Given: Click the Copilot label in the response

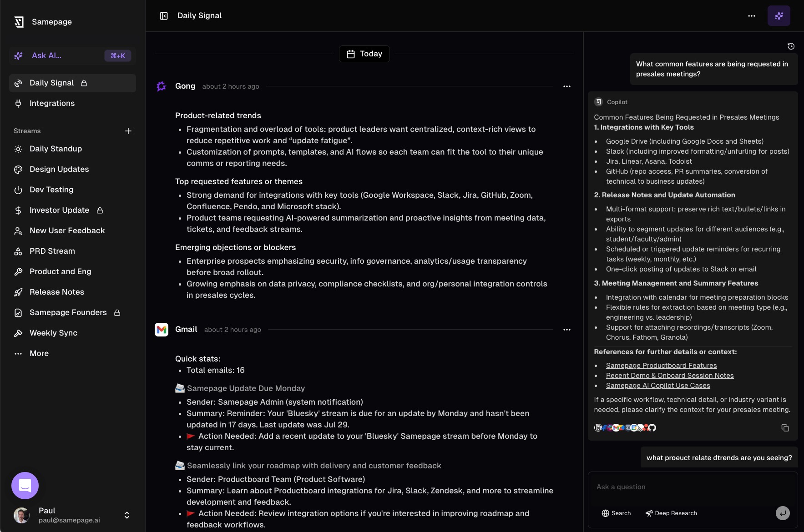Looking at the screenshot, I should [617, 102].
